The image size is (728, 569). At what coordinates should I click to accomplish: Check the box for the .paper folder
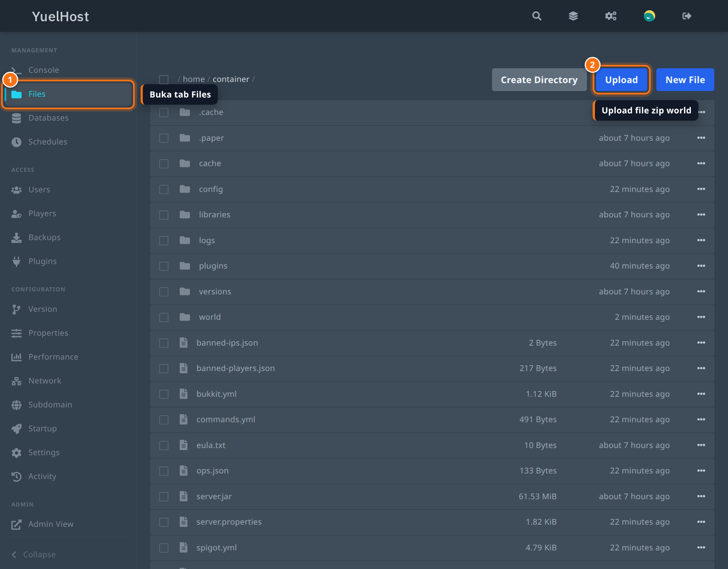tap(164, 138)
